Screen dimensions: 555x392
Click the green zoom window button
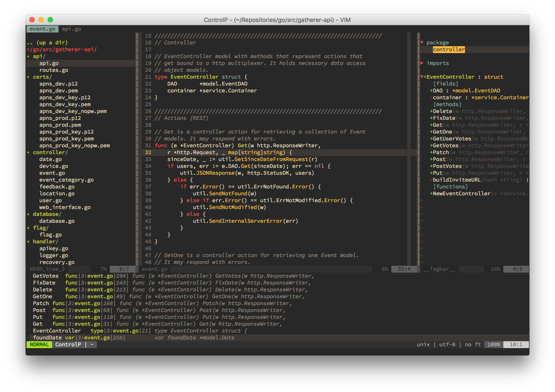tap(50, 20)
